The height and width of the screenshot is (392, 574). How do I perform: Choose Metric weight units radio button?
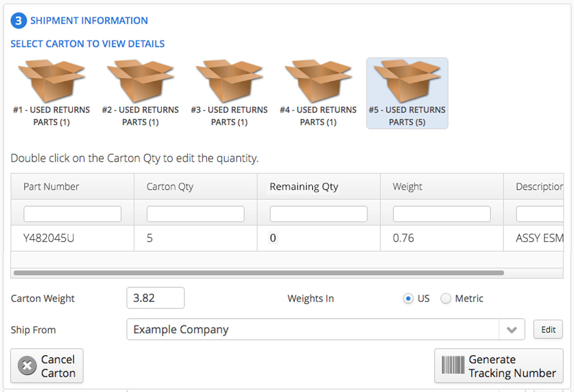pos(446,298)
